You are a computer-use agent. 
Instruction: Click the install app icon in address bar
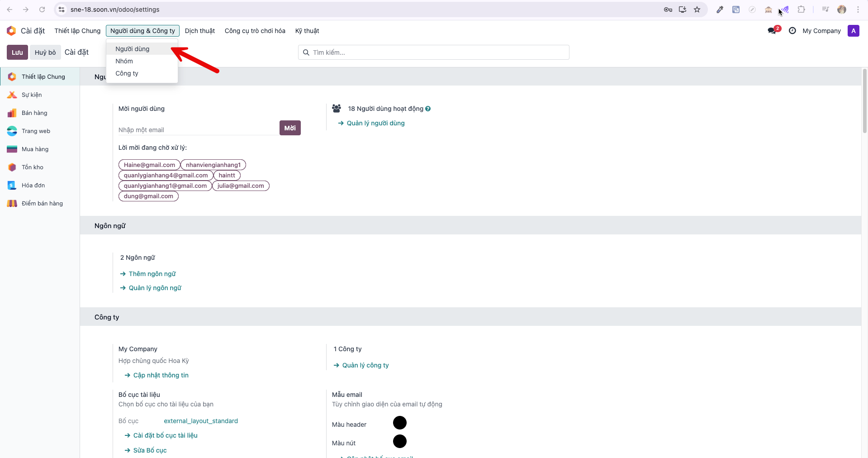tap(683, 10)
